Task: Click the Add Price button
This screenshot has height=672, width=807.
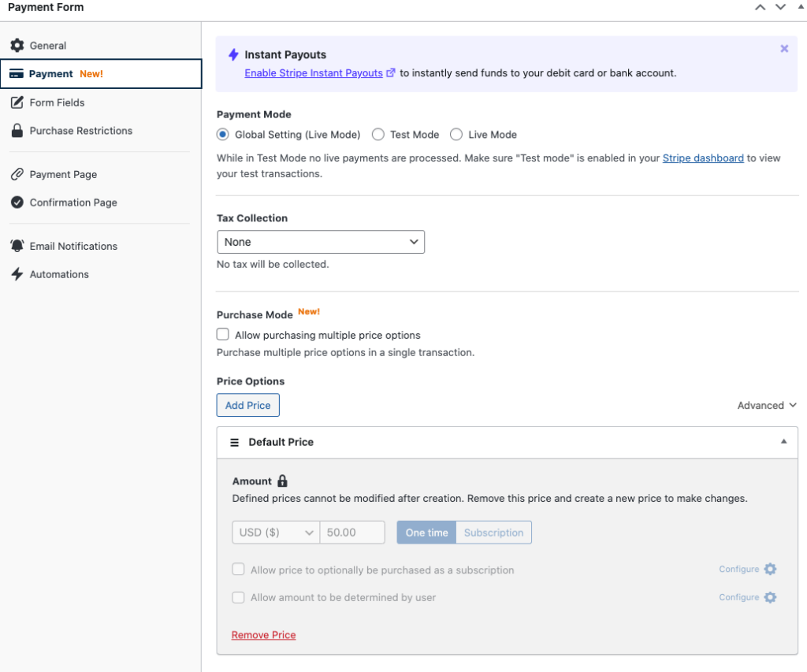Action: [x=247, y=406]
